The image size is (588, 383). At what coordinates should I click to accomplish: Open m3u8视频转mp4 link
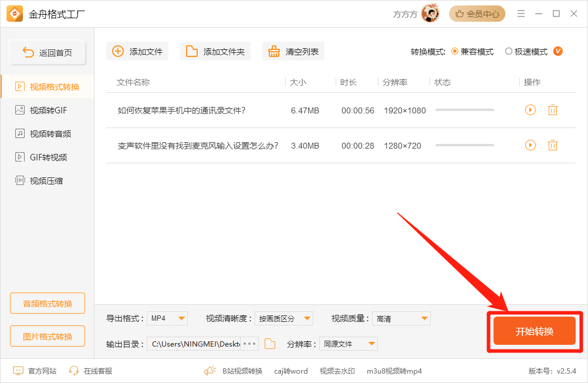coord(394,371)
